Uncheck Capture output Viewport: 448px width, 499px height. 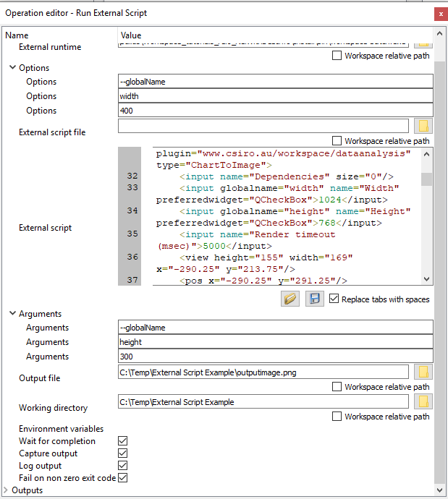[122, 453]
